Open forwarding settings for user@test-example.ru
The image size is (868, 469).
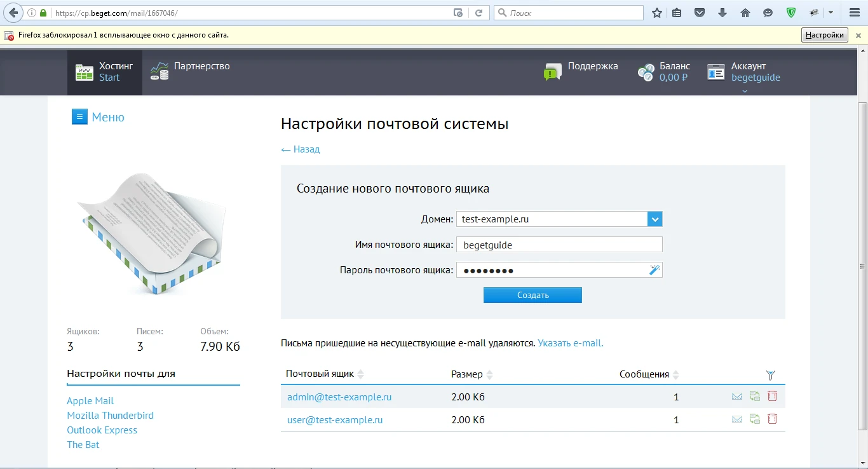click(754, 419)
